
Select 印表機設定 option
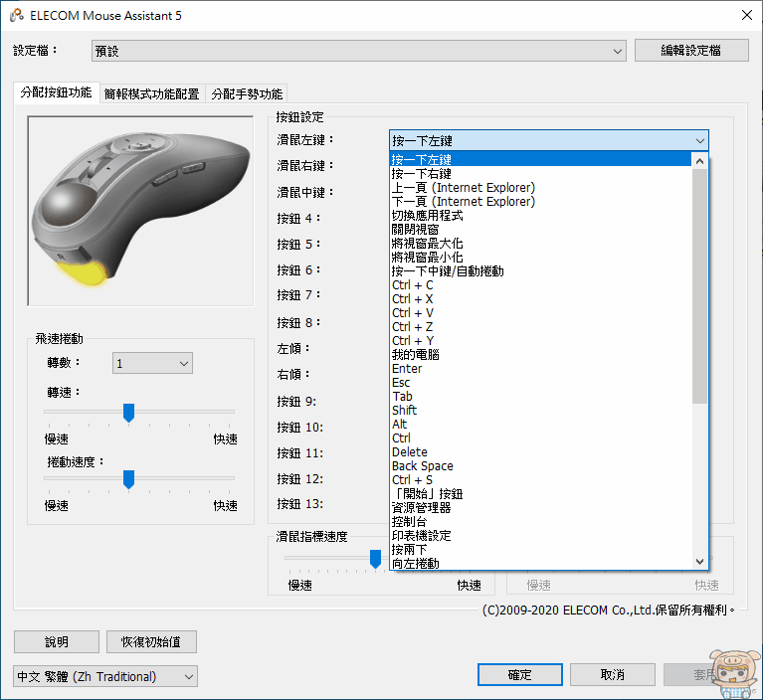[x=540, y=536]
